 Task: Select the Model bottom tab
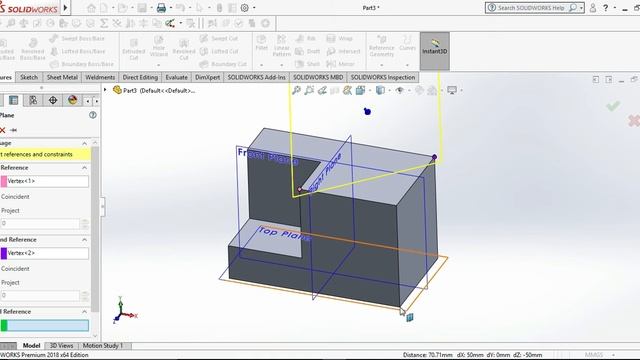pyautogui.click(x=31, y=346)
